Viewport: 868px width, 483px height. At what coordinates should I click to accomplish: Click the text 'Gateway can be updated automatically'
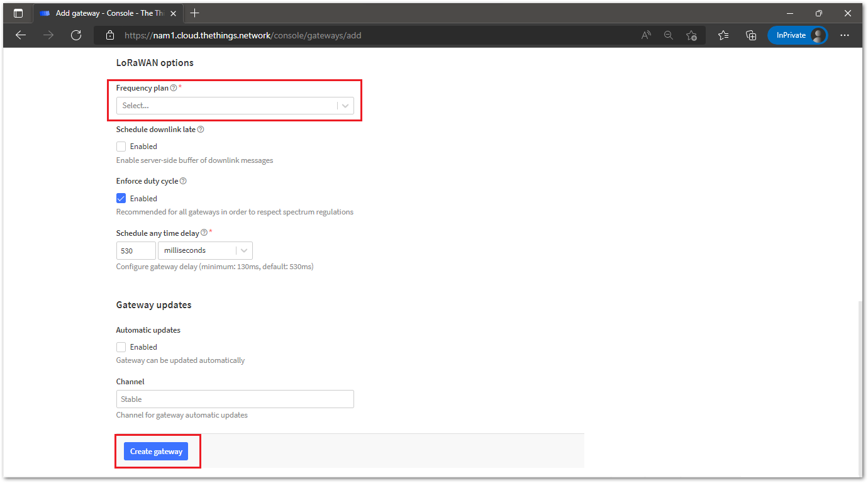181,360
